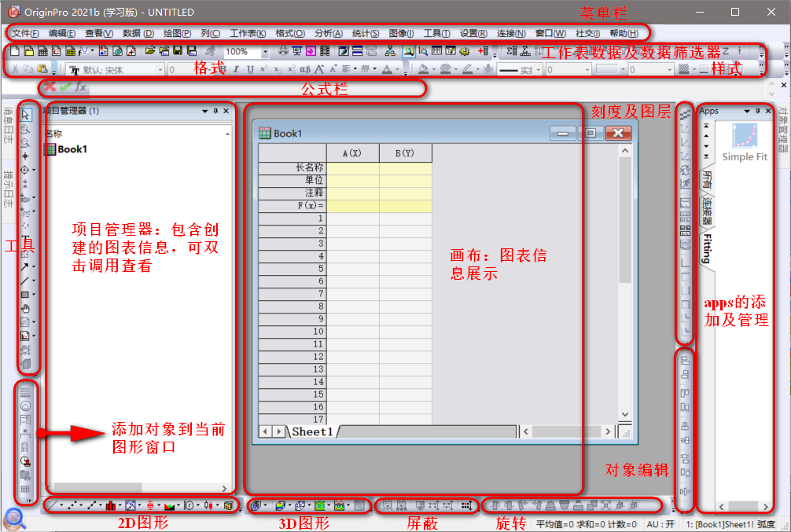Click the print icon

point(284,51)
